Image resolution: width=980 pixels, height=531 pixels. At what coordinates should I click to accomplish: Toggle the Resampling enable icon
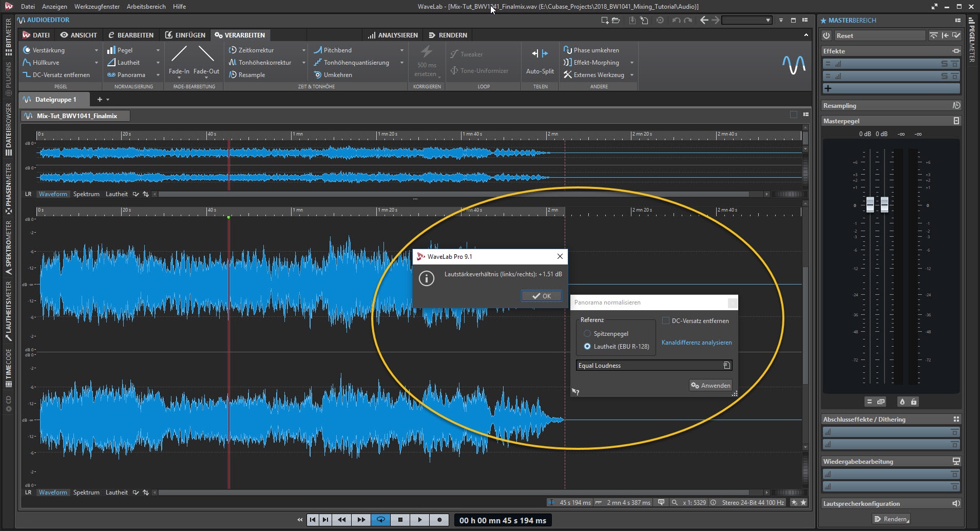tap(956, 105)
